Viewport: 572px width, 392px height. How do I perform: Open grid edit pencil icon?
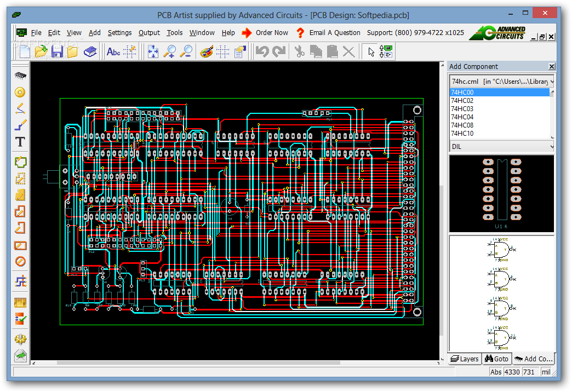tap(129, 51)
